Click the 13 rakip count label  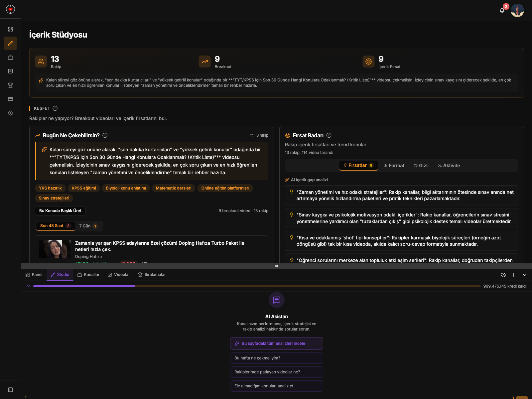[x=259, y=135]
